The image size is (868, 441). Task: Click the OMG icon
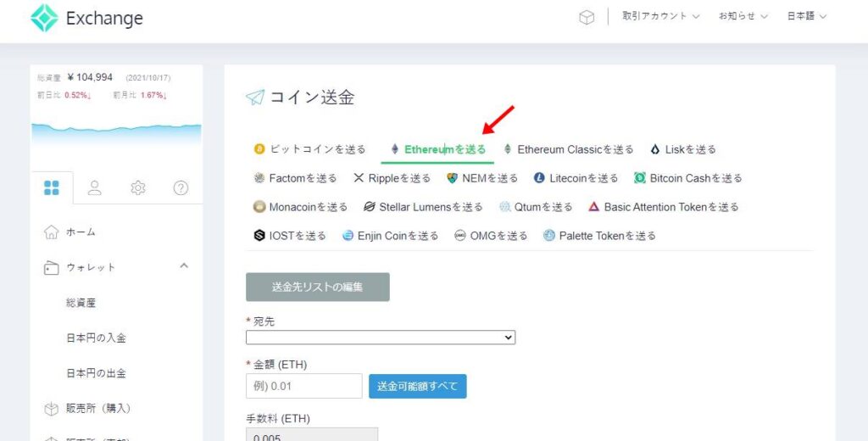coord(460,236)
